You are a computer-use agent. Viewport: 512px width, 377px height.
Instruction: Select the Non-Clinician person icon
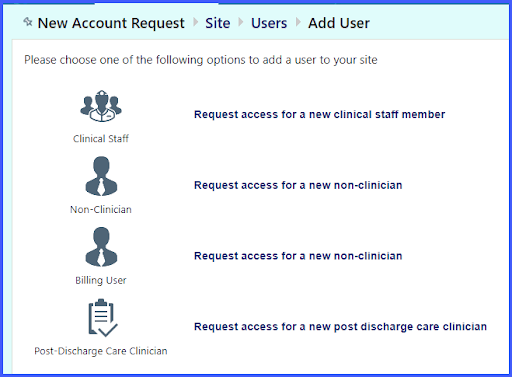coord(101,176)
